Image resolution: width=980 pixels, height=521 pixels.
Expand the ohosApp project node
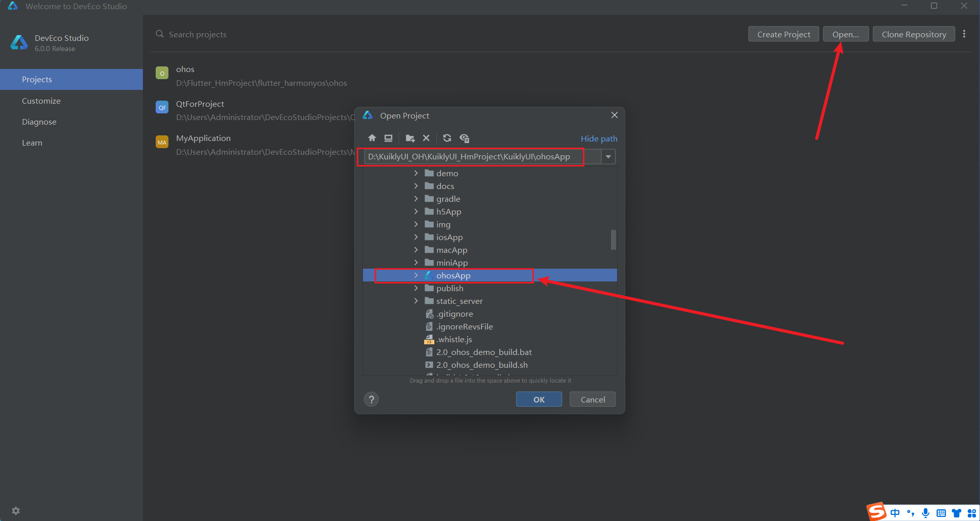pos(416,275)
